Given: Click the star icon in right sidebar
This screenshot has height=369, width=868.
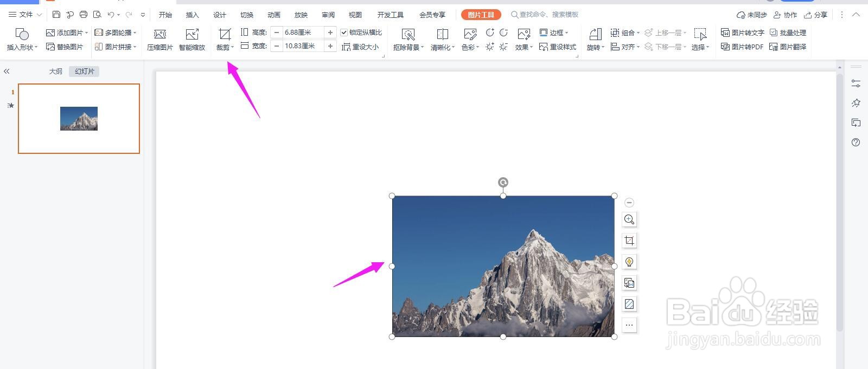Looking at the screenshot, I should click(x=856, y=103).
